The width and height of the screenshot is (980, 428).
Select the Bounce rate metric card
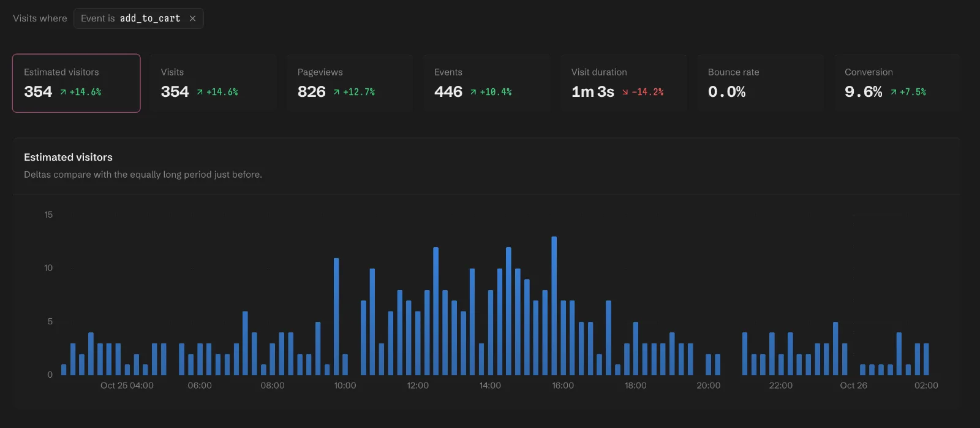pos(760,83)
